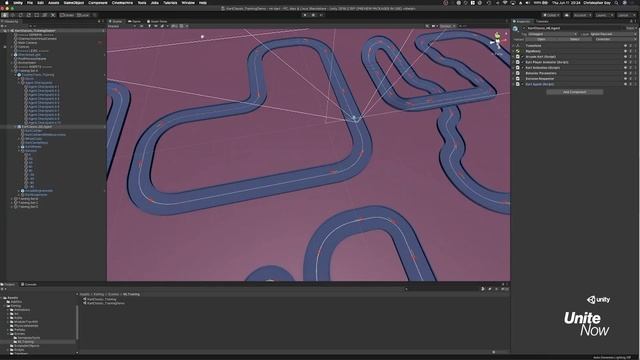The height and width of the screenshot is (360, 640).
Task: Open custom editor tools icon
Action: click(x=53, y=15)
